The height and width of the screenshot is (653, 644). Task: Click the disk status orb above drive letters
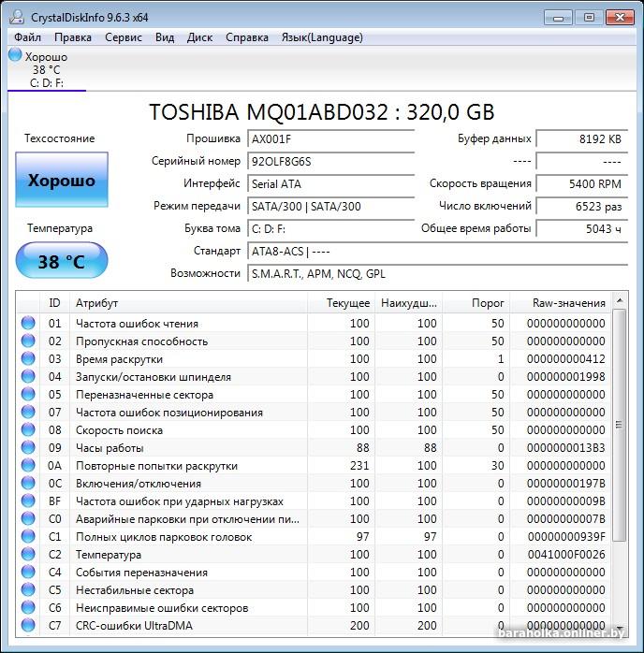tap(15, 55)
